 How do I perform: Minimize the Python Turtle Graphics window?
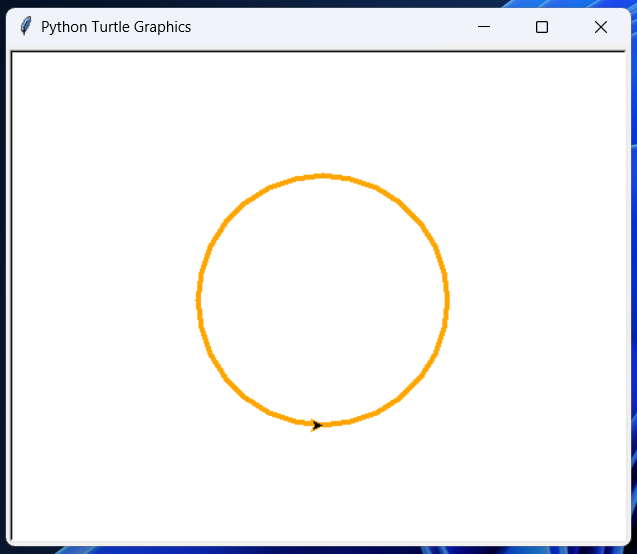tap(483, 27)
